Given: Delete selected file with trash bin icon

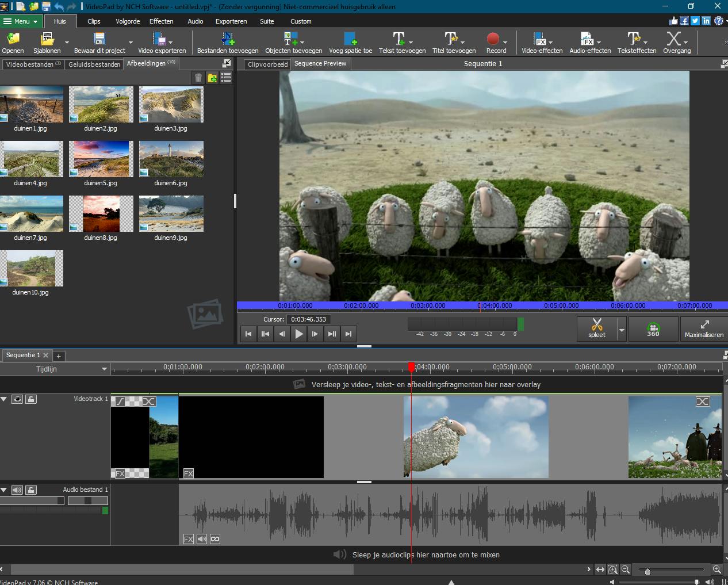Looking at the screenshot, I should coord(198,78).
